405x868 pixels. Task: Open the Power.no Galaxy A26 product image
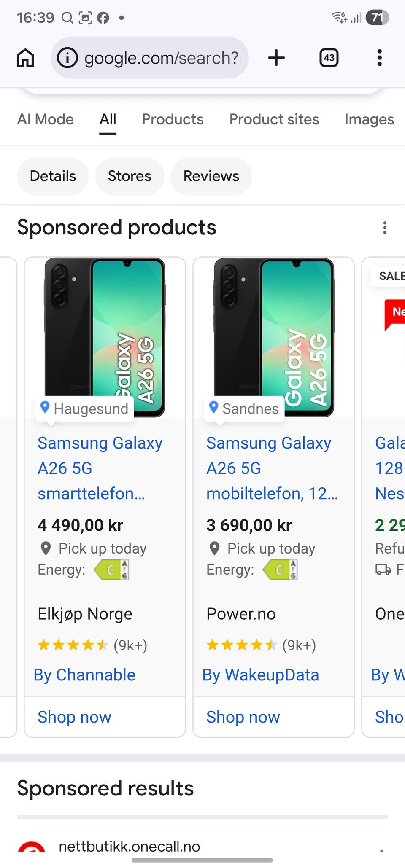pos(274,333)
